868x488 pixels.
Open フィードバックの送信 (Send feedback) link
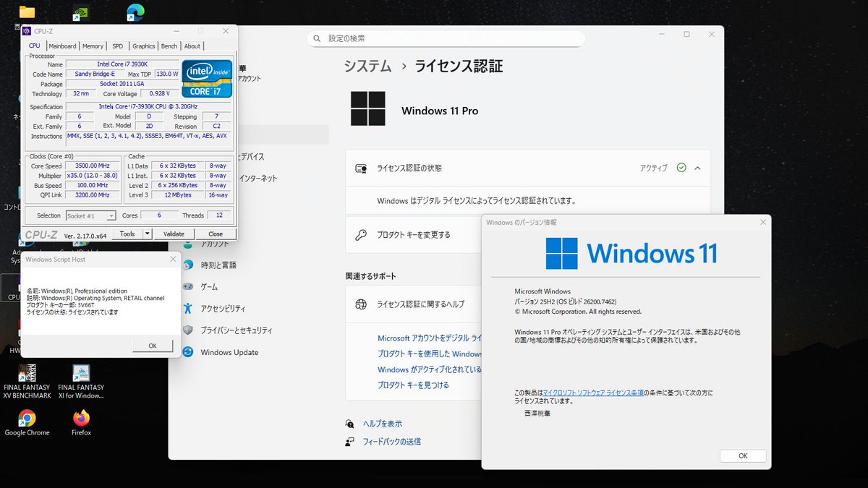391,441
